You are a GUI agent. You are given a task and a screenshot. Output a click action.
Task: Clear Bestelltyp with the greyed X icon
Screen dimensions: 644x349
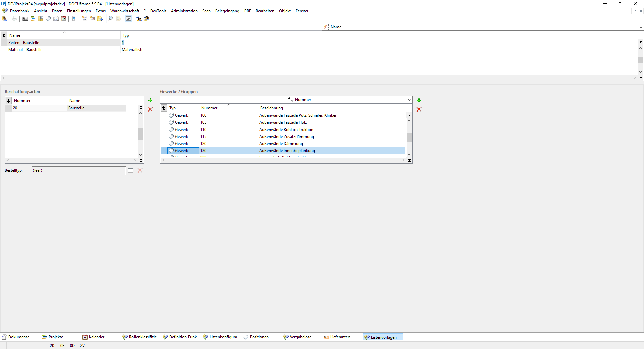pyautogui.click(x=140, y=171)
